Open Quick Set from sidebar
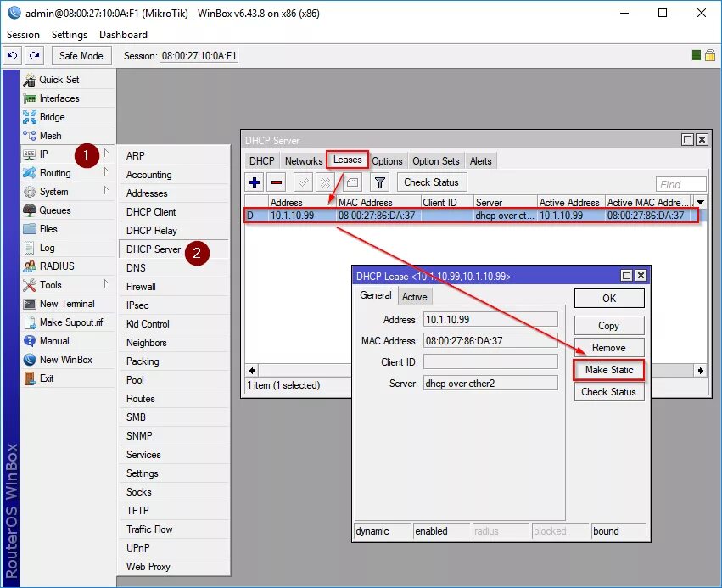Image resolution: width=722 pixels, height=588 pixels. click(68, 79)
